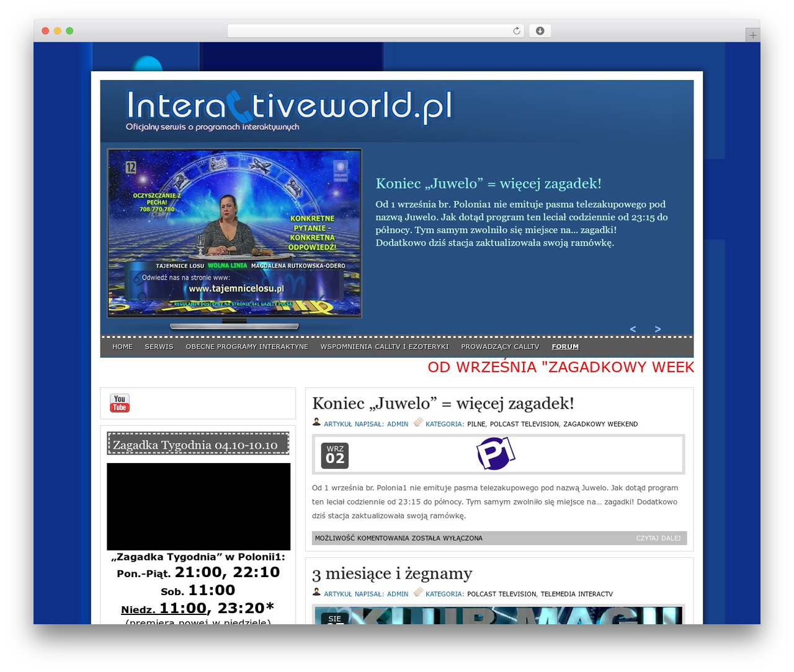This screenshot has width=794, height=672.
Task: Open POLCAST TELEVISION category on Koniec Juwelo post
Action: [524, 424]
